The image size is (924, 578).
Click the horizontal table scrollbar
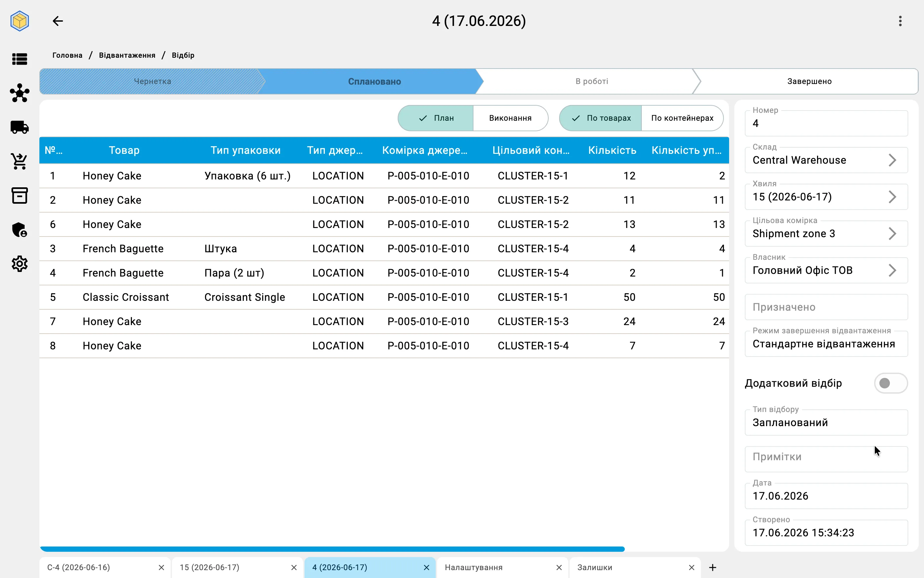[x=332, y=549]
